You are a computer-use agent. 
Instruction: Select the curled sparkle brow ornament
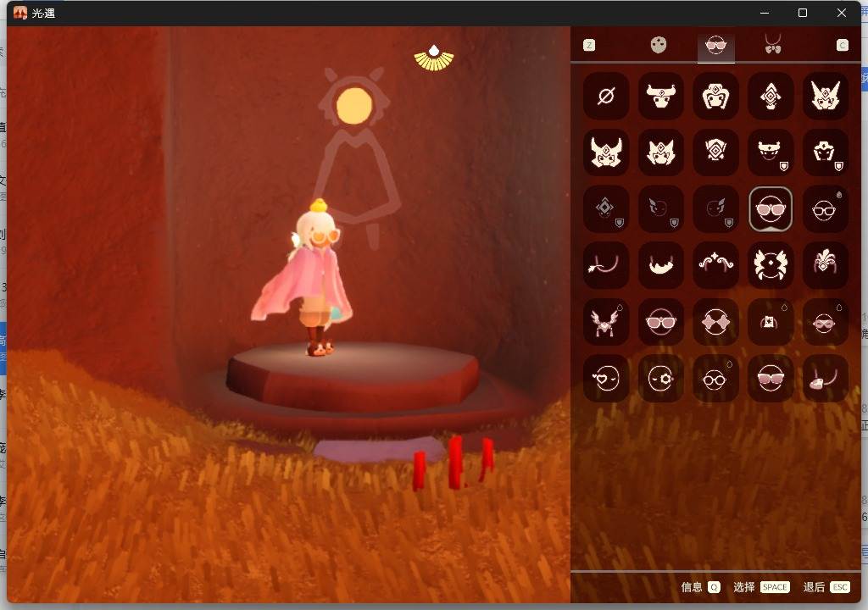pos(715,265)
